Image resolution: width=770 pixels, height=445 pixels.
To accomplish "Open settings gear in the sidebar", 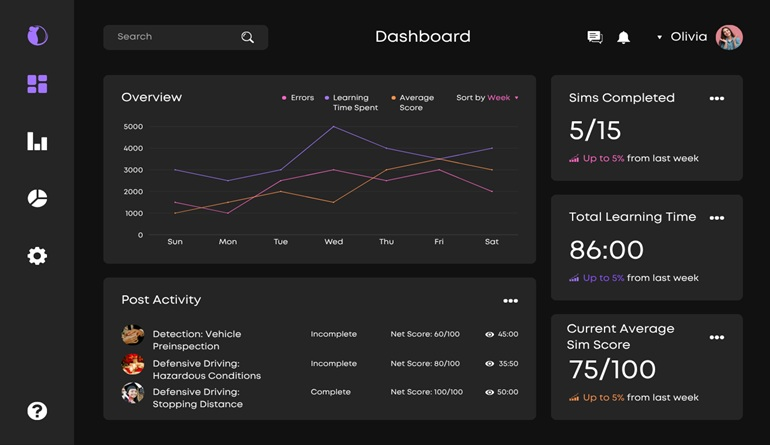I will pyautogui.click(x=37, y=256).
